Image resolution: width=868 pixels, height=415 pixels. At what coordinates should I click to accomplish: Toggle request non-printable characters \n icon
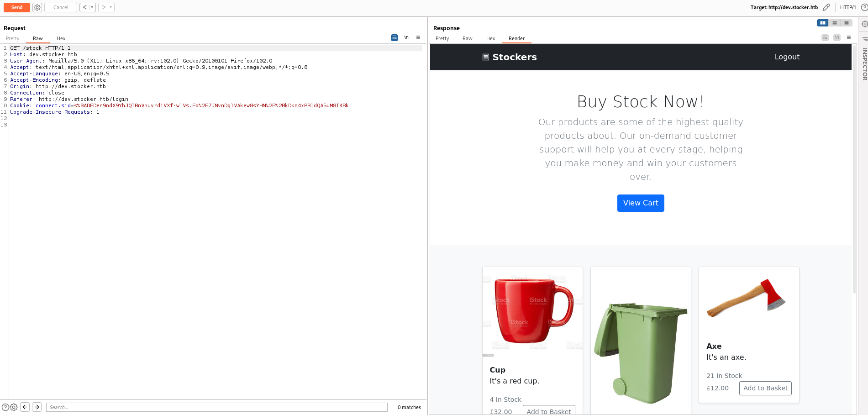click(406, 37)
